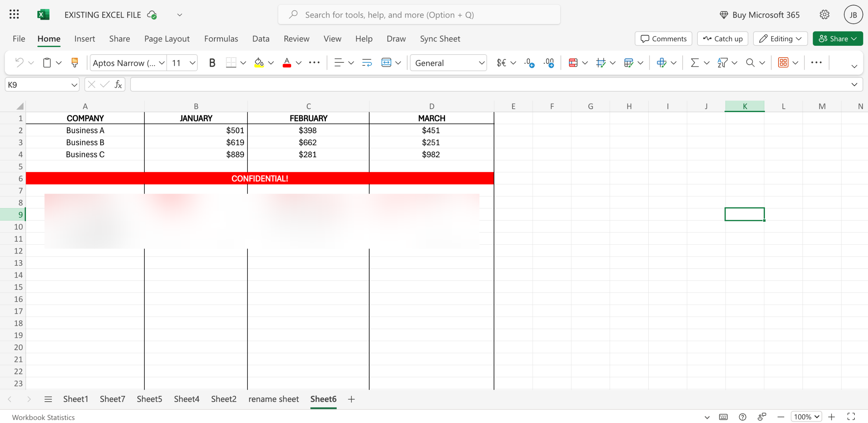Click the Catch up button
This screenshot has height=423, width=868.
point(723,39)
